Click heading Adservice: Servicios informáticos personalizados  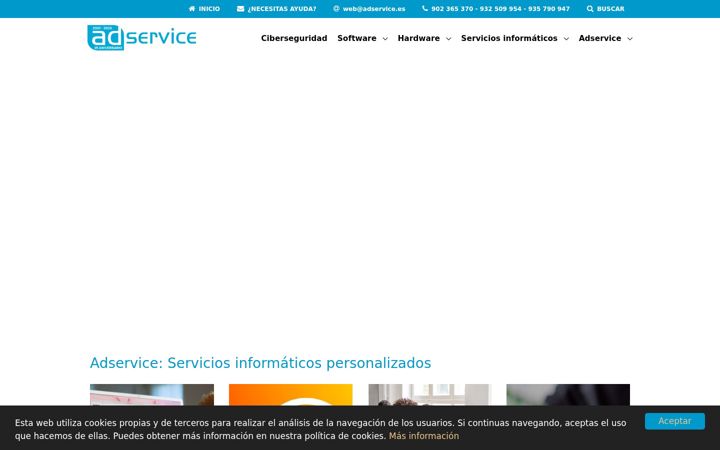tap(260, 363)
